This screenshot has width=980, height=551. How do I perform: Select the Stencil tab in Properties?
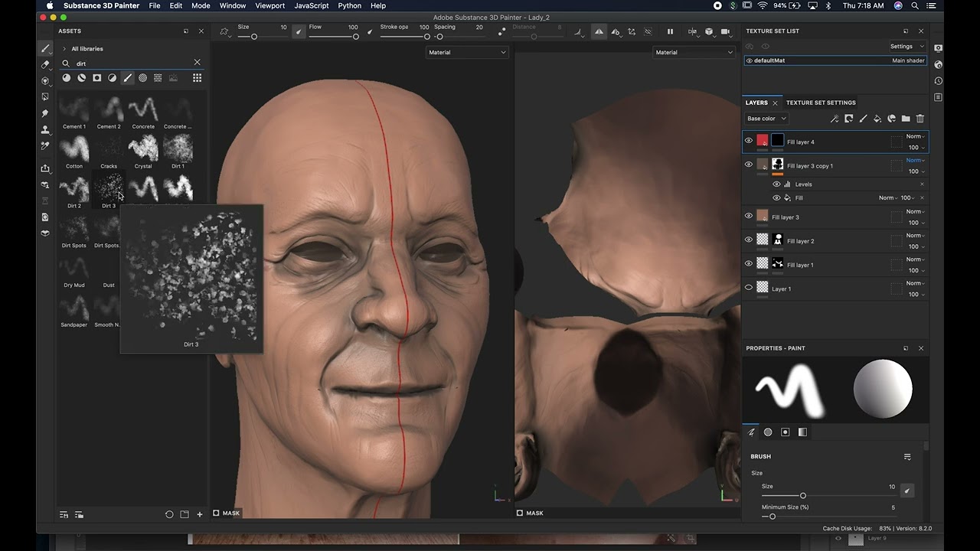pos(785,432)
